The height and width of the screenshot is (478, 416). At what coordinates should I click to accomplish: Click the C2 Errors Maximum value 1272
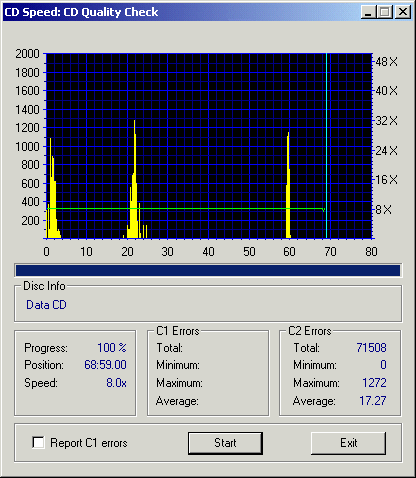pos(374,383)
